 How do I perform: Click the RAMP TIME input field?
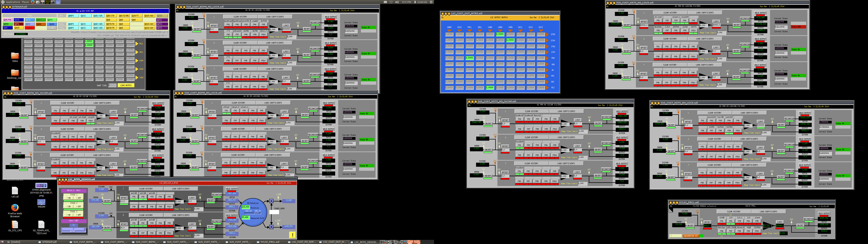click(112, 85)
